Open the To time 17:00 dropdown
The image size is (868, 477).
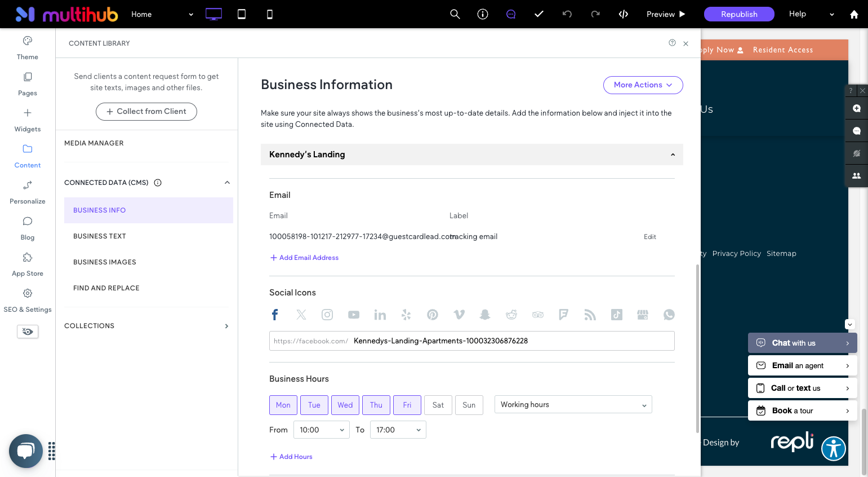398,430
